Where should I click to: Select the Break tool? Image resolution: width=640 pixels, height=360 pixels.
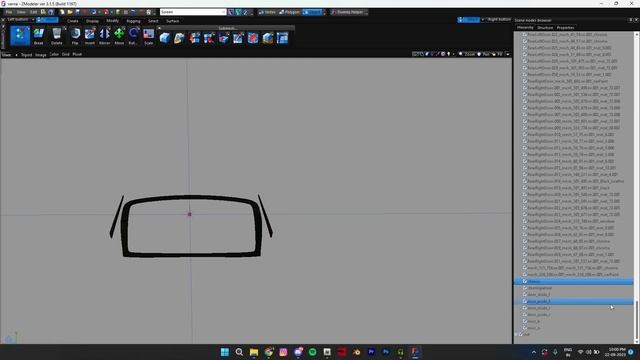(x=38, y=36)
